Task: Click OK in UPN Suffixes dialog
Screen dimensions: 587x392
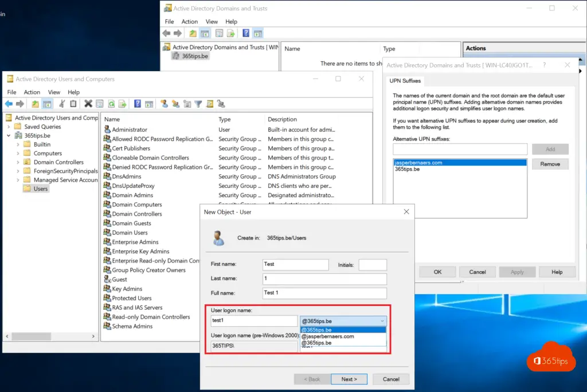Action: [437, 272]
